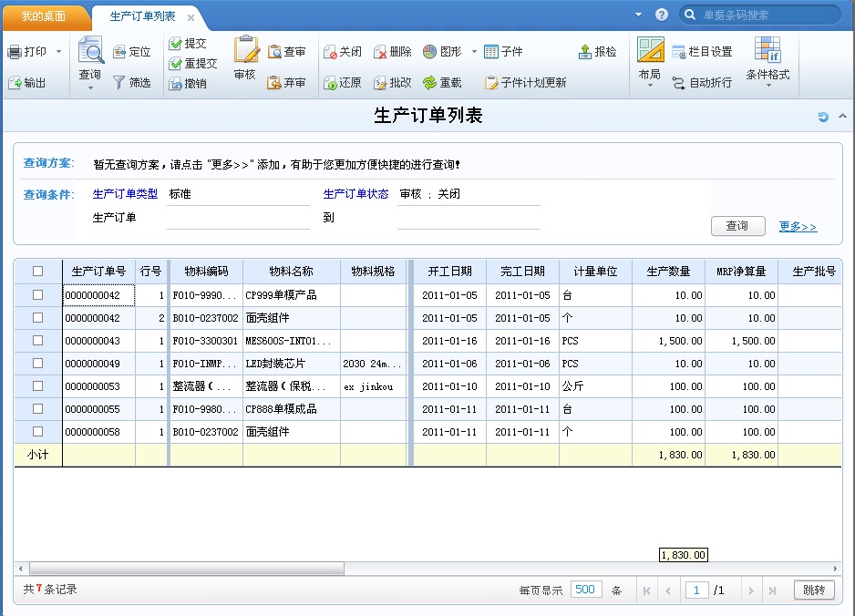Click the 图形 chart icon

[x=429, y=52]
